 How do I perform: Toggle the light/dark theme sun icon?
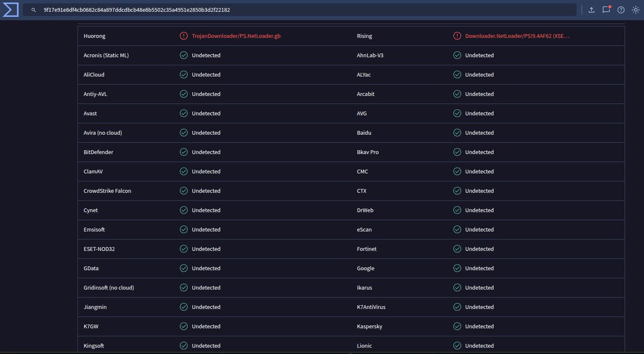[635, 10]
